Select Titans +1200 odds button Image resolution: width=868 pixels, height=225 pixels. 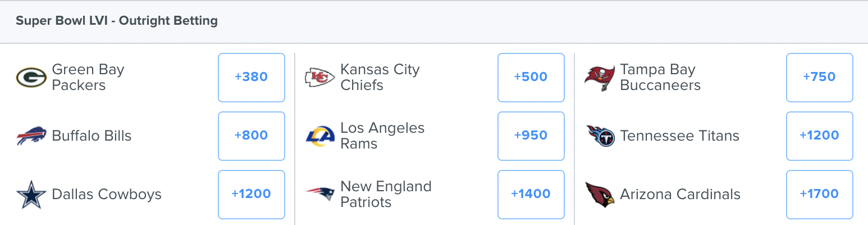[x=820, y=136]
